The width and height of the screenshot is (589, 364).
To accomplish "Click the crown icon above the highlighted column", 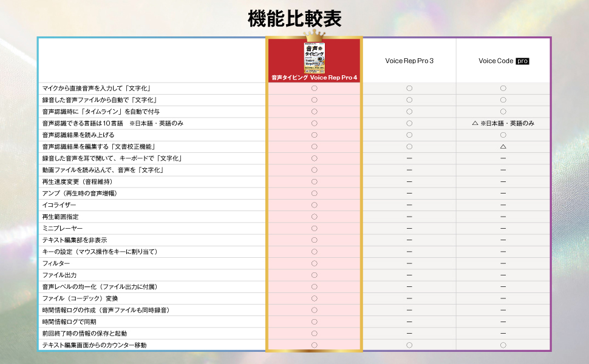I will [315, 35].
